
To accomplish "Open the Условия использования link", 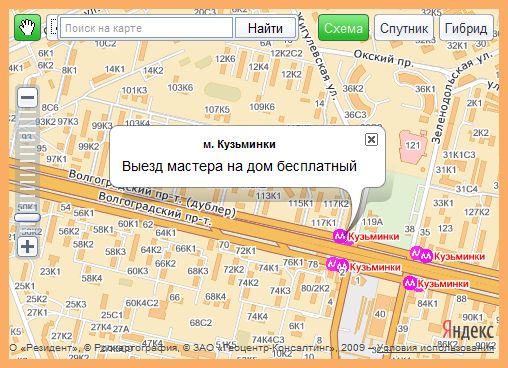I will point(436,347).
